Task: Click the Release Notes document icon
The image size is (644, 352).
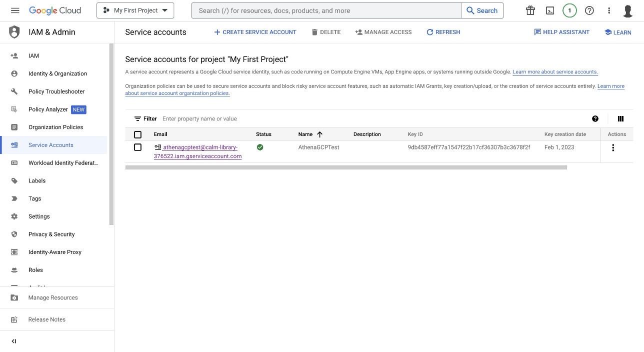Action: [x=14, y=319]
